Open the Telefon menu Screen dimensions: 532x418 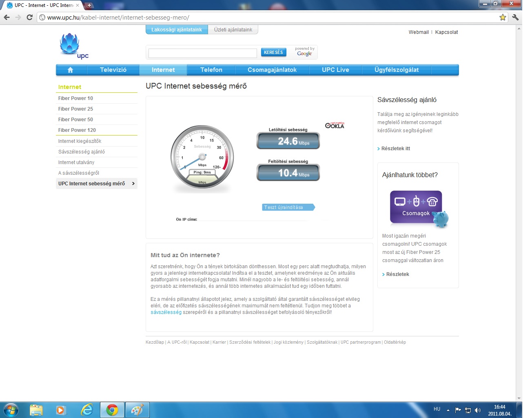(211, 70)
